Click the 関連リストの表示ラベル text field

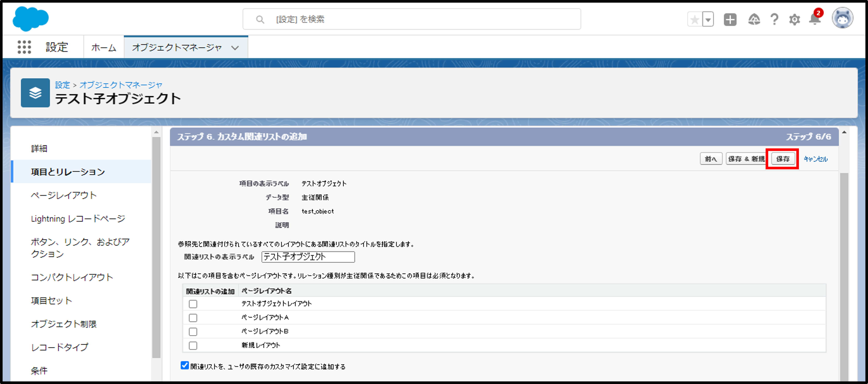(308, 257)
